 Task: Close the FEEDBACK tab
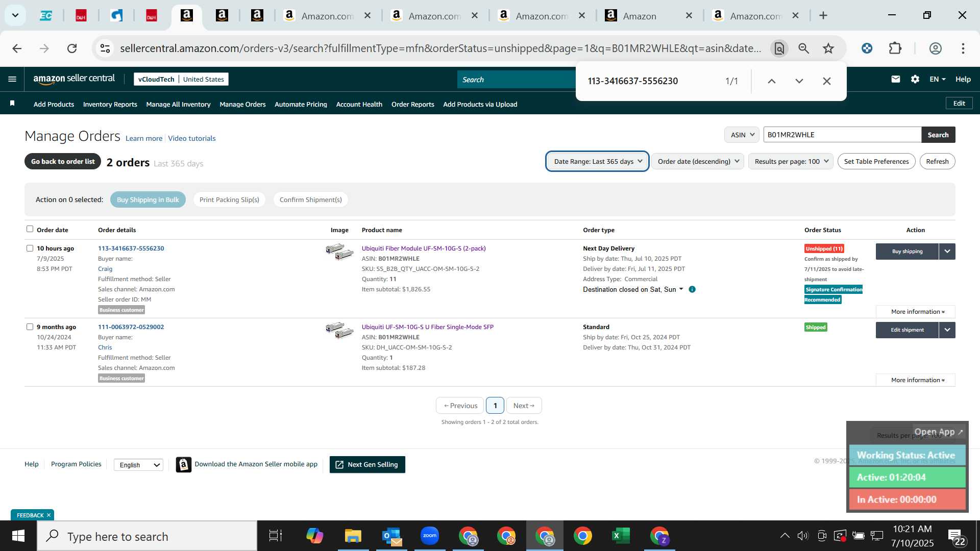coord(49,515)
